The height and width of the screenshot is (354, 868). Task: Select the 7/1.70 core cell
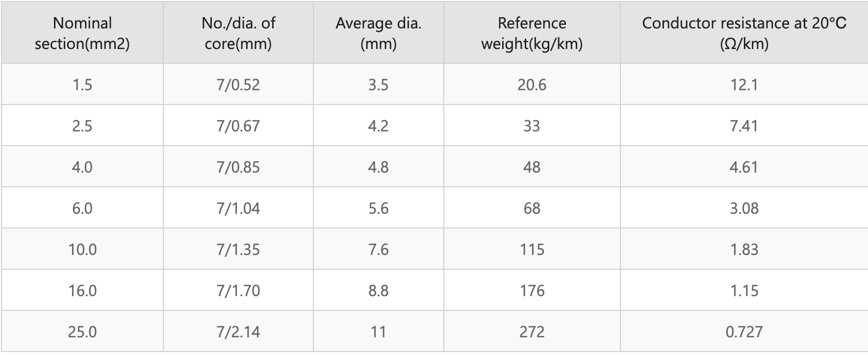(x=238, y=291)
